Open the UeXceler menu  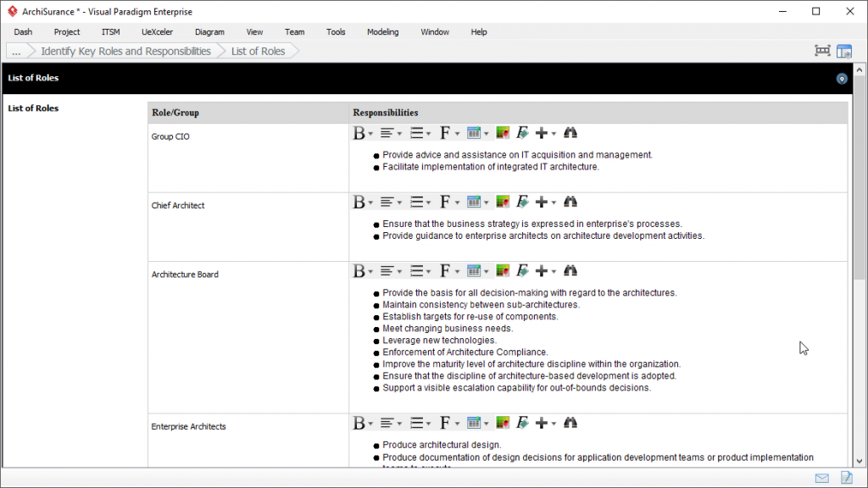[157, 32]
